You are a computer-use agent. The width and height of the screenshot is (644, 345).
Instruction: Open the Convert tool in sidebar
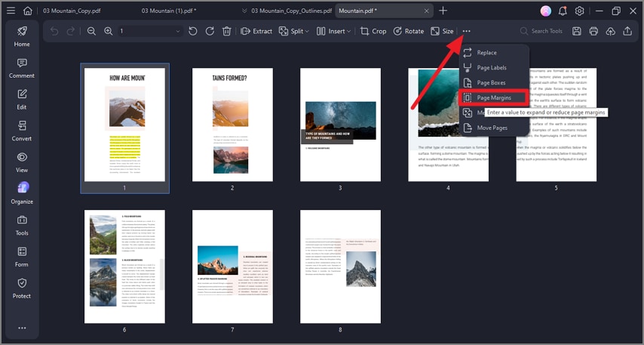22,131
